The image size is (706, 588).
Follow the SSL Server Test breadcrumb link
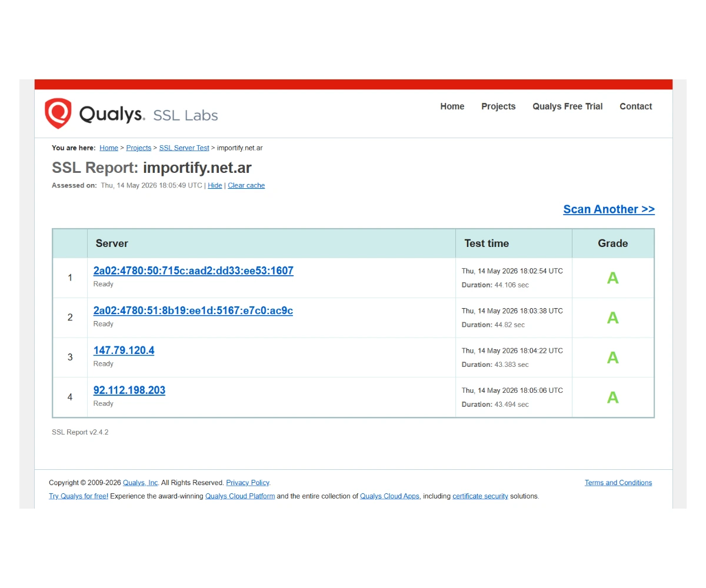pos(184,148)
